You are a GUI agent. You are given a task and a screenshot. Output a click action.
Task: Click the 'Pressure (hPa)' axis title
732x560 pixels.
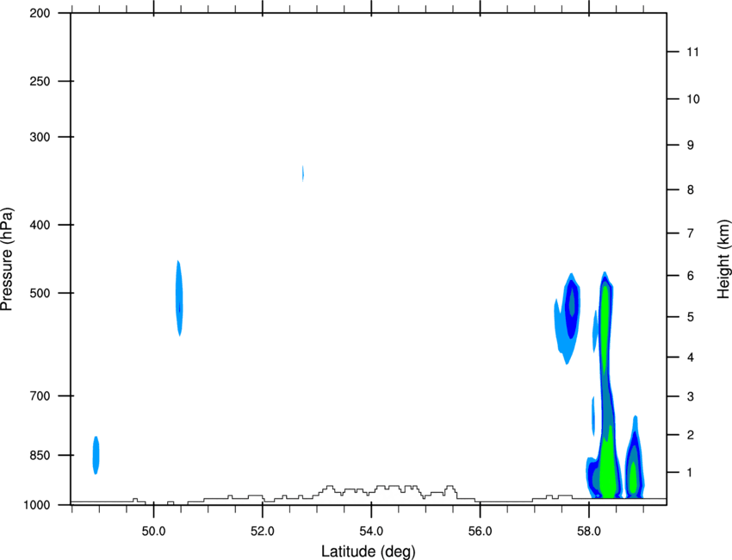click(7, 259)
